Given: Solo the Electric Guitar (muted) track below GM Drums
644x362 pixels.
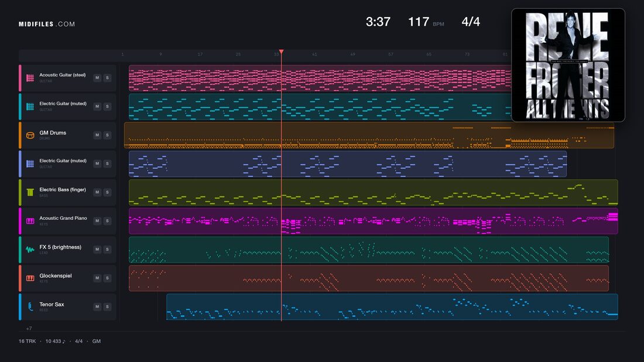Looking at the screenshot, I should tap(107, 163).
